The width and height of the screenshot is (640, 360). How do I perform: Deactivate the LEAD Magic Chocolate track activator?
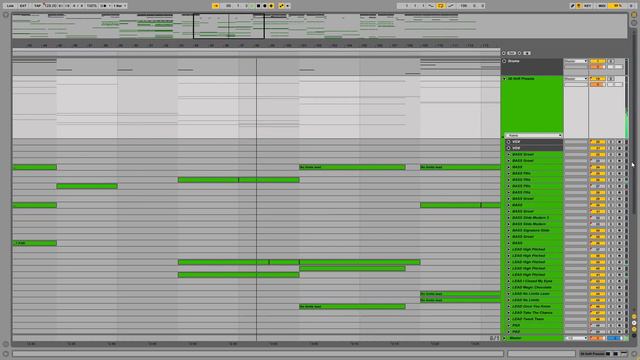pos(597,287)
